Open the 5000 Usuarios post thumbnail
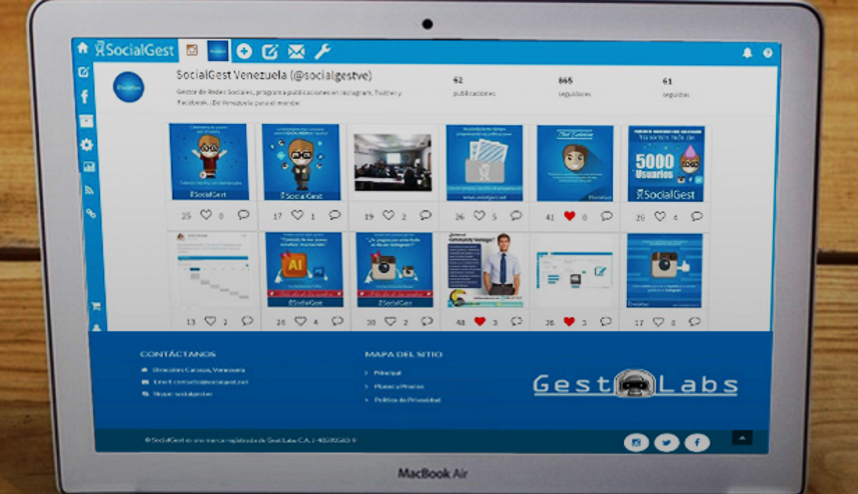Image resolution: width=858 pixels, height=494 pixels. tap(666, 164)
